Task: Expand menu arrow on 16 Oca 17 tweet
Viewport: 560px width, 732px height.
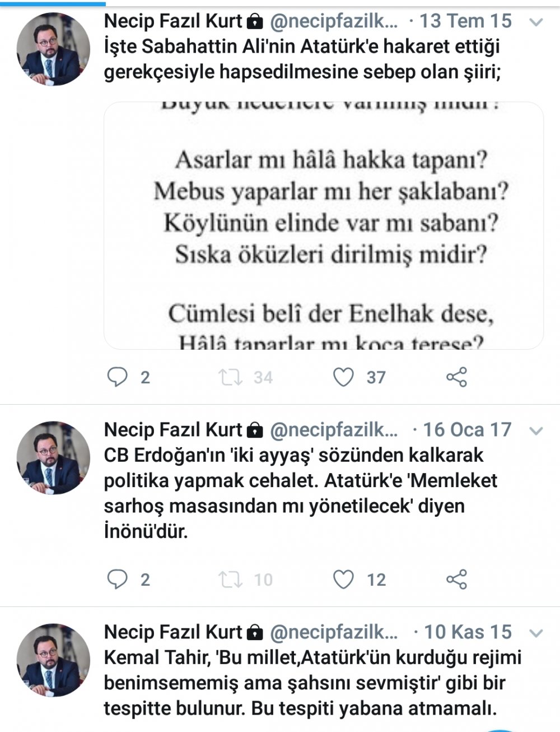Action: click(x=536, y=431)
